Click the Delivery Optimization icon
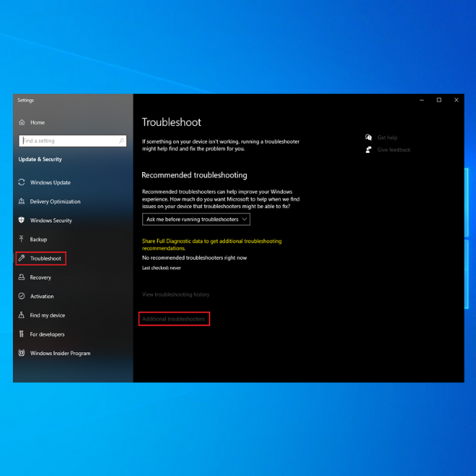 coord(22,201)
